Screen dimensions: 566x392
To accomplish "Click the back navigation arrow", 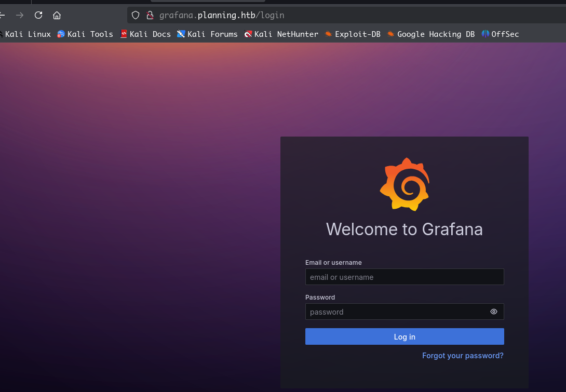I will tap(2, 15).
